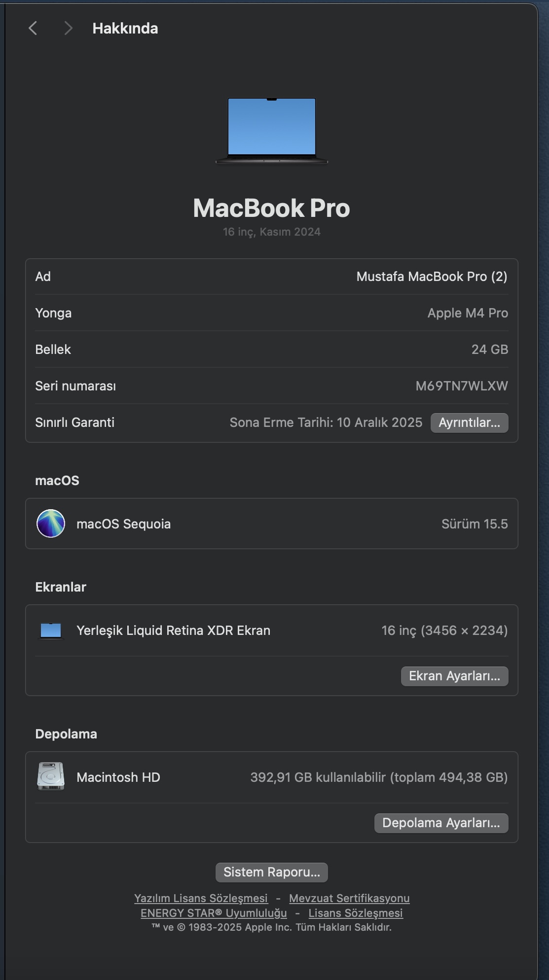Click the Sürüm 15.5 version text
The width and height of the screenshot is (549, 980).
point(475,524)
